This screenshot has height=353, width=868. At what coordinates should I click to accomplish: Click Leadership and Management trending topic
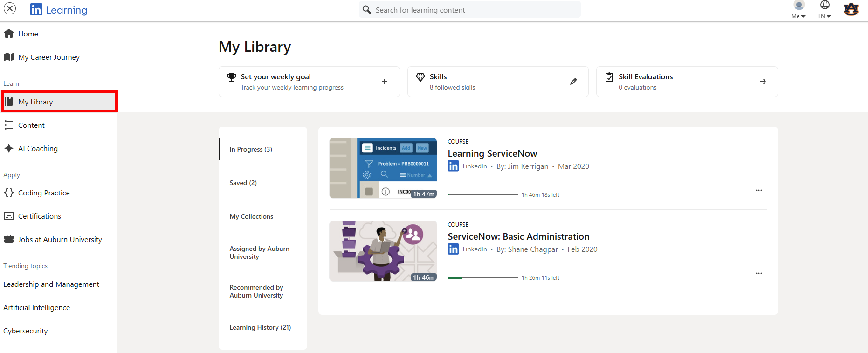tap(51, 284)
